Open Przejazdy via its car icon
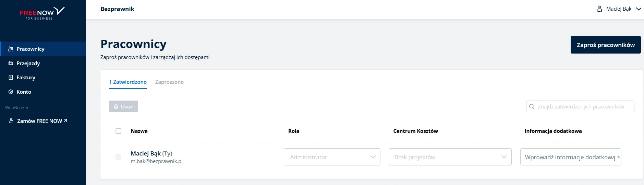The height and width of the screenshot is (185, 644). pos(11,63)
